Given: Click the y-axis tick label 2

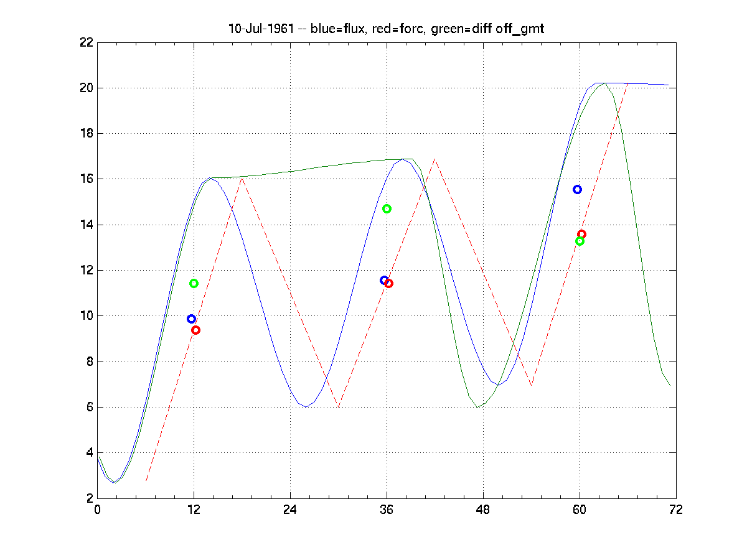Looking at the screenshot, I should point(89,499).
